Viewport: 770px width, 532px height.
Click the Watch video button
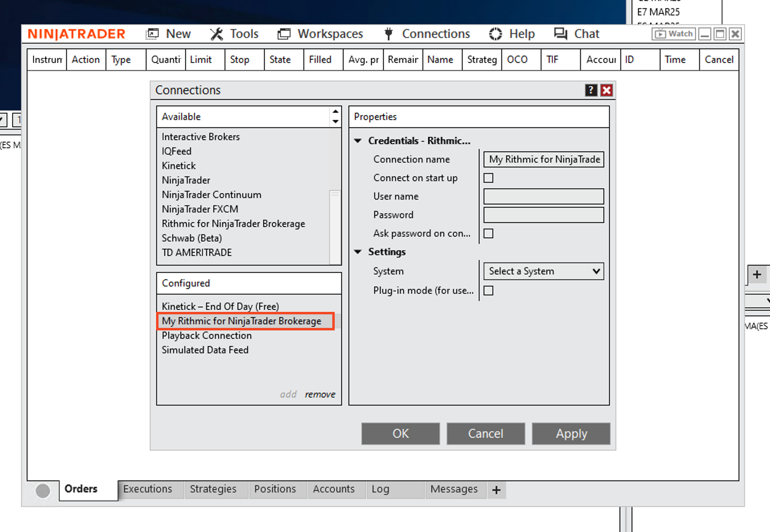[673, 34]
